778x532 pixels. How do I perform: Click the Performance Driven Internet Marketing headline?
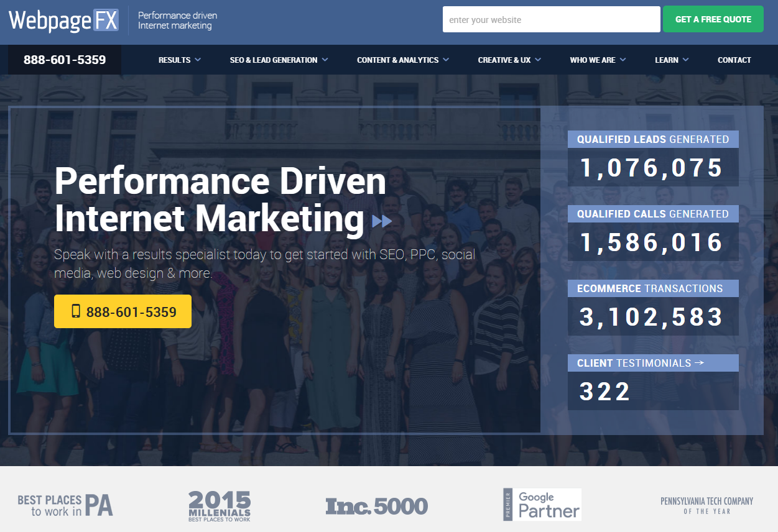tap(221, 200)
